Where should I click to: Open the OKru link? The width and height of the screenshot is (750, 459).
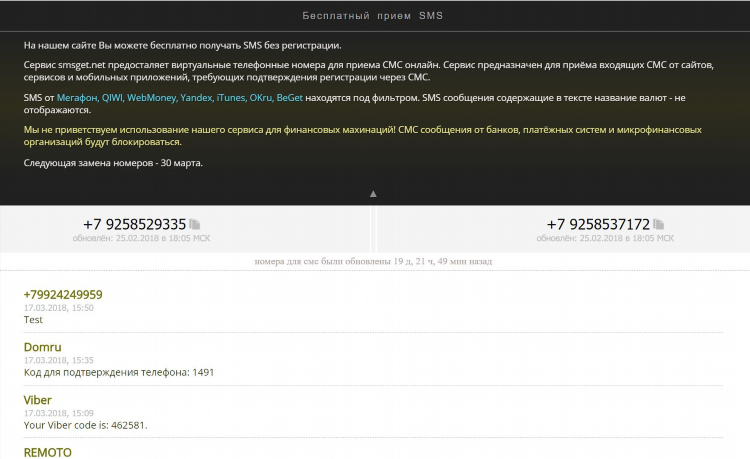[x=261, y=98]
